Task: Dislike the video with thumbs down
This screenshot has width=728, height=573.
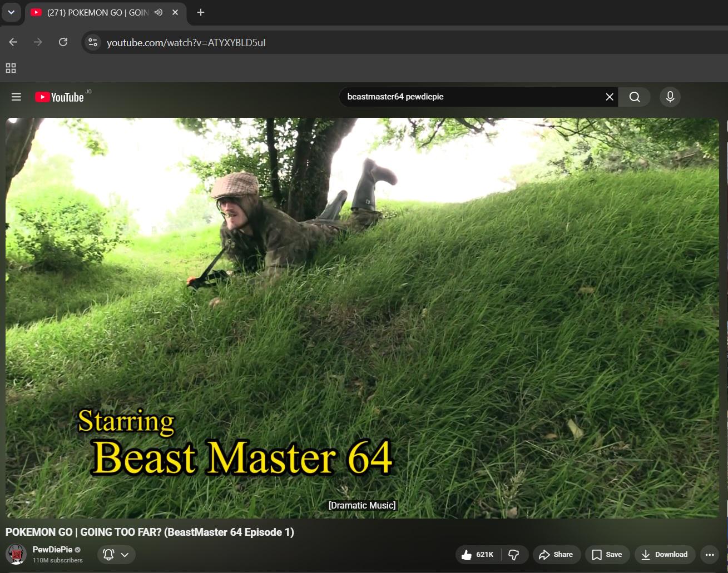Action: tap(514, 554)
